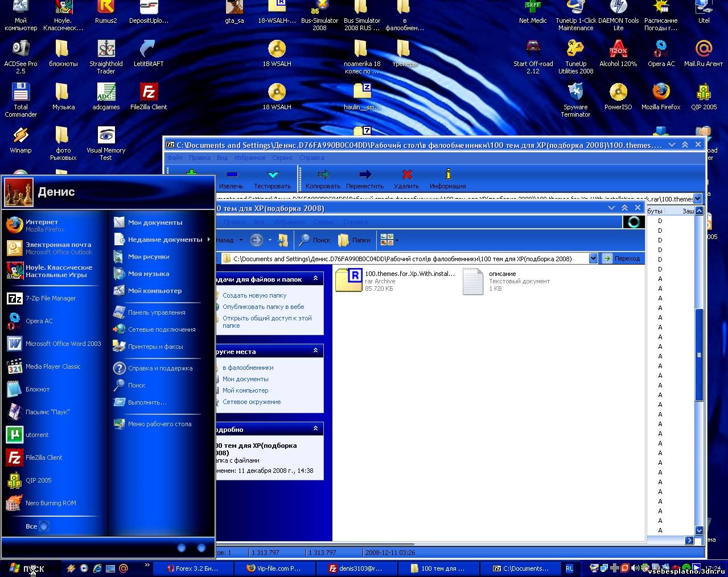Select the 100.themes.for.Xp rar archive file
Screen dimensions: 728x577
point(396,281)
